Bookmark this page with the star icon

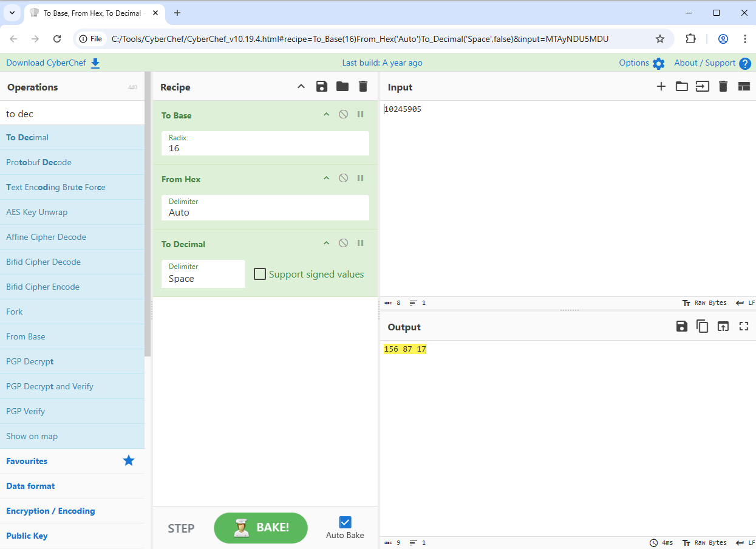click(660, 39)
